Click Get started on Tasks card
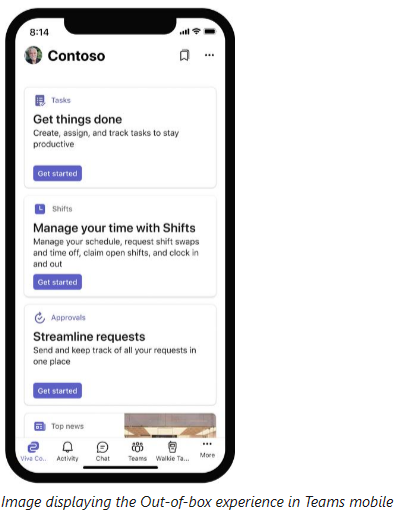The height and width of the screenshot is (512, 396). [x=57, y=173]
